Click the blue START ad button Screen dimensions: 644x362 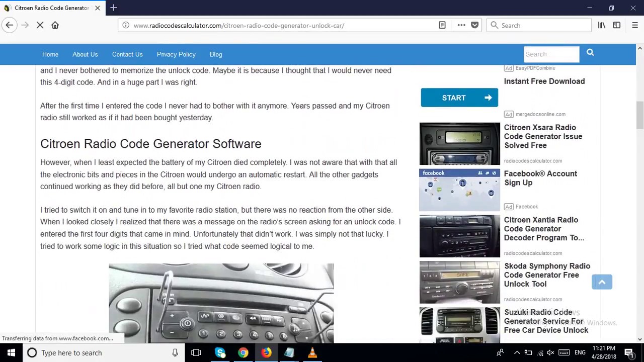click(459, 98)
